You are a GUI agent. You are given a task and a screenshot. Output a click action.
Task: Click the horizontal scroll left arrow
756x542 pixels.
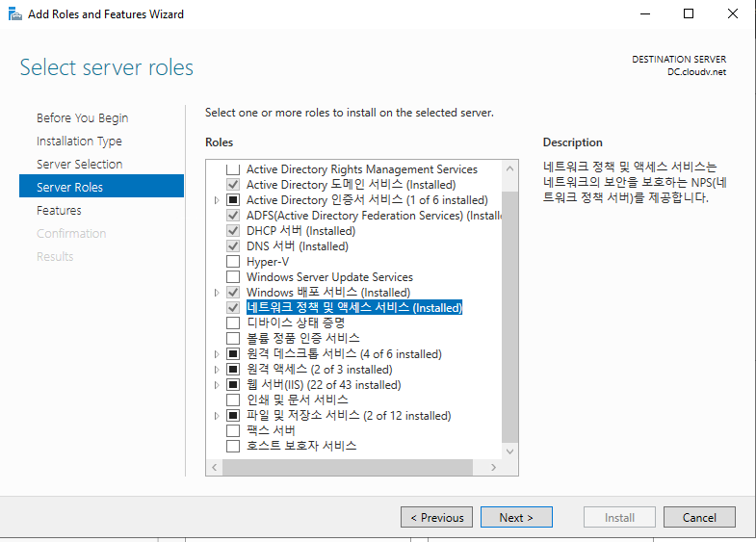coord(215,467)
